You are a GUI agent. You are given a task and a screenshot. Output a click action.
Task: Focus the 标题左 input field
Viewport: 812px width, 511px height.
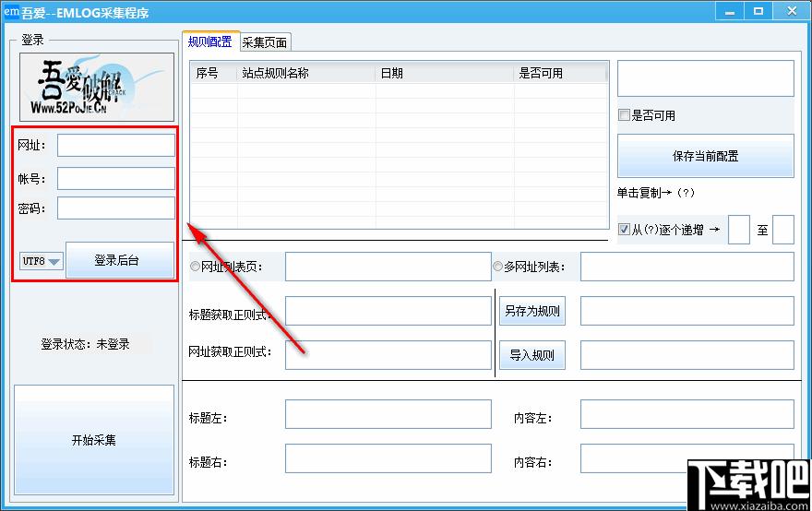(388, 414)
